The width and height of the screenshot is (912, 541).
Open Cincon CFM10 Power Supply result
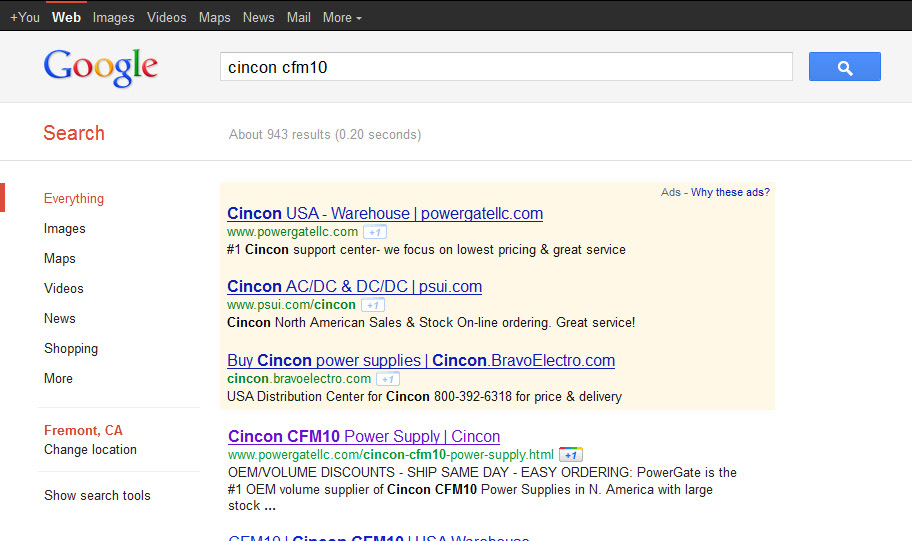pos(364,436)
